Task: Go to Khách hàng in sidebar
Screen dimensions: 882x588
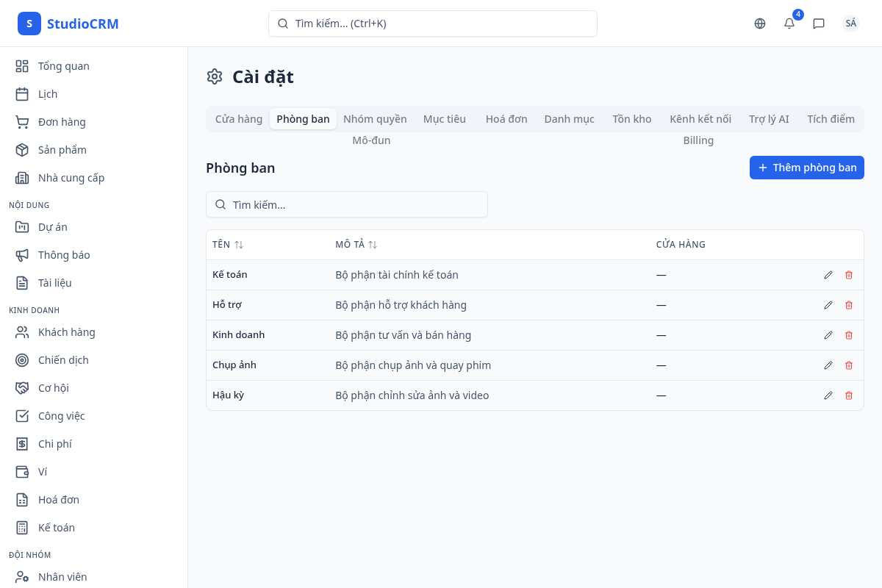Action: point(66,332)
